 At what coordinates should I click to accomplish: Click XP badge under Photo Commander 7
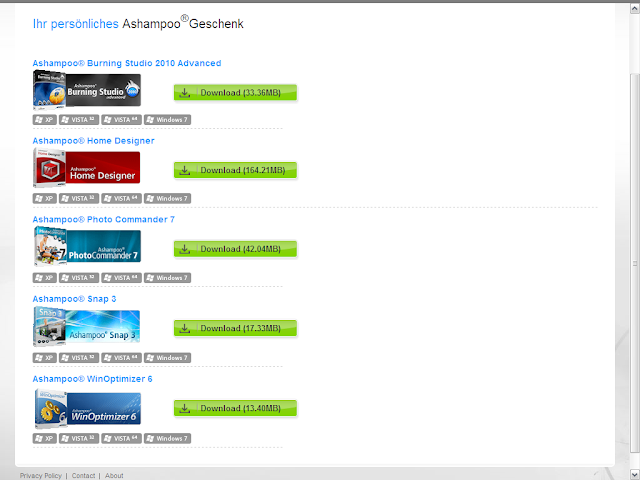44,278
